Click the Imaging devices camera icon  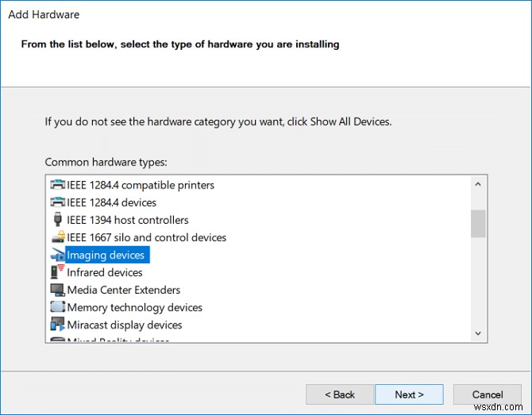pyautogui.click(x=57, y=255)
